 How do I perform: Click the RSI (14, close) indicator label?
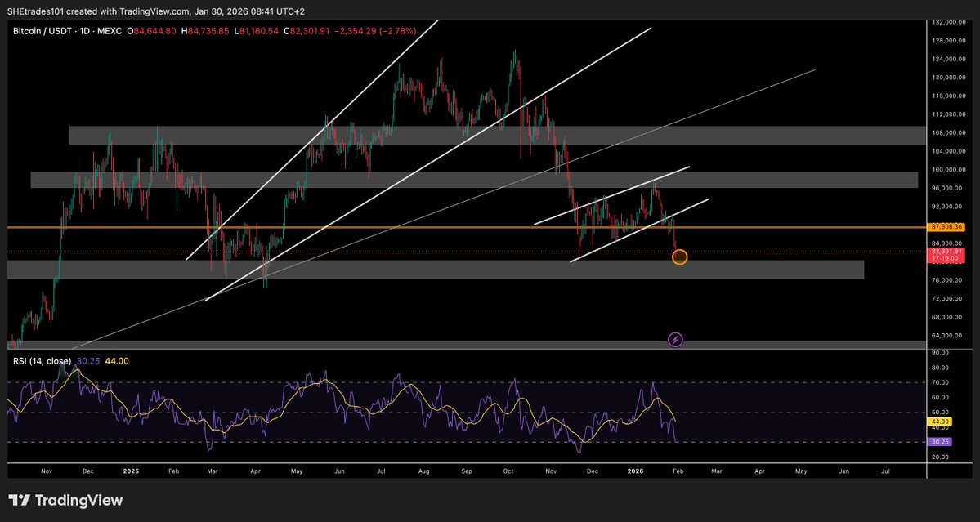tap(43, 361)
